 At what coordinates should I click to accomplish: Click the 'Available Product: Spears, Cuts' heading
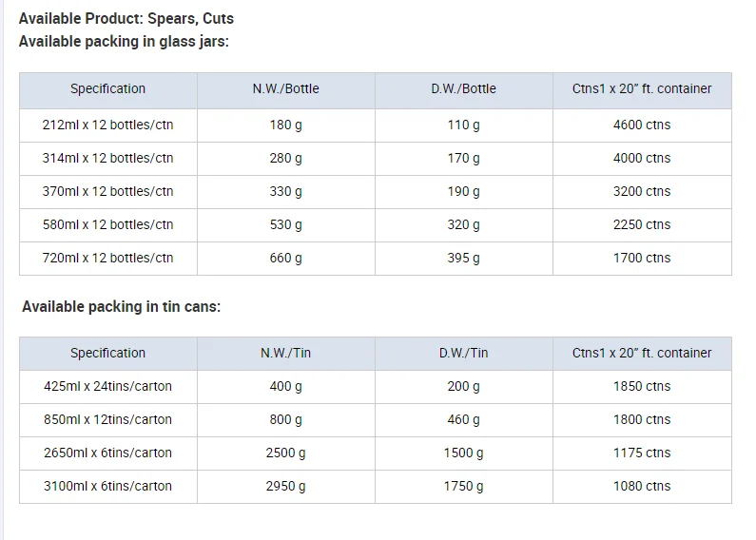click(126, 18)
